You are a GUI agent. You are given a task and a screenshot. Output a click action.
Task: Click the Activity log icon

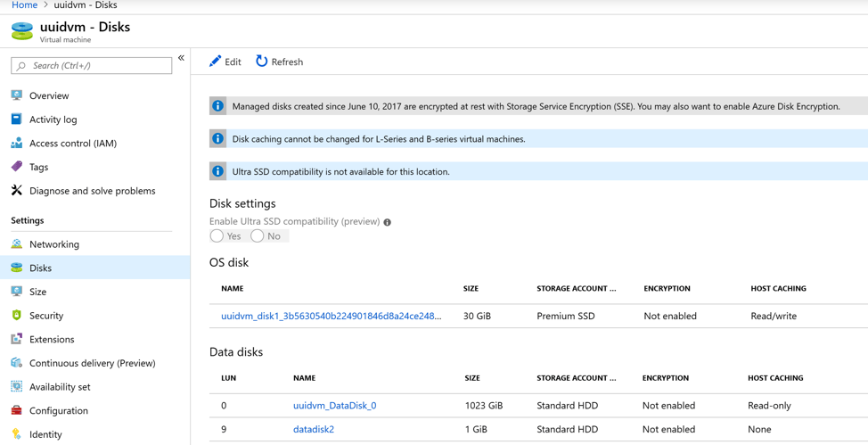(17, 119)
